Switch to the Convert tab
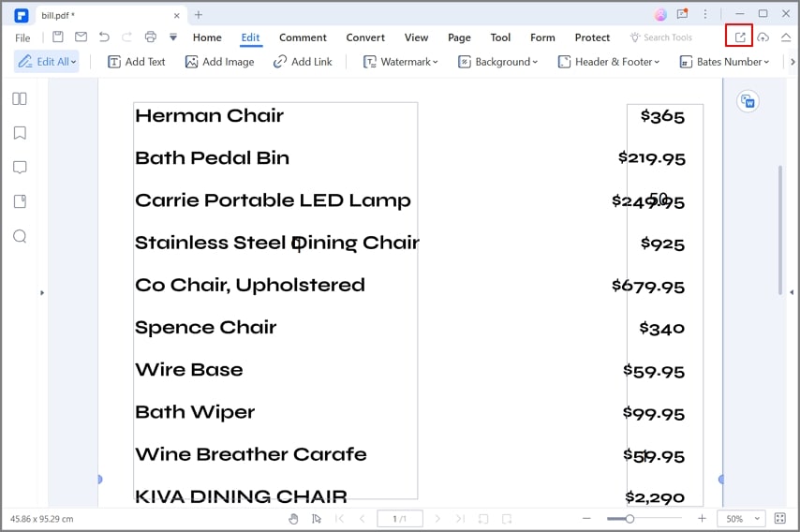Screen dimensions: 800x532 pos(365,37)
